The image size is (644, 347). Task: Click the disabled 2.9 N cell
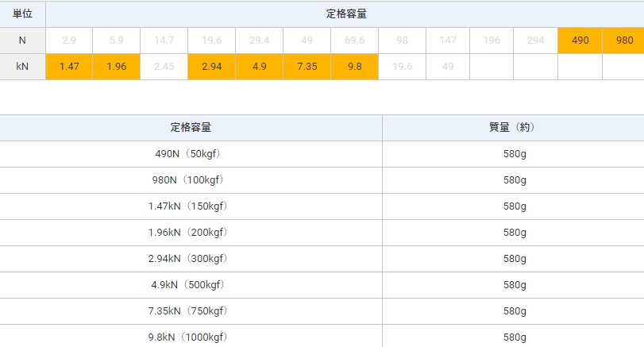coord(69,40)
